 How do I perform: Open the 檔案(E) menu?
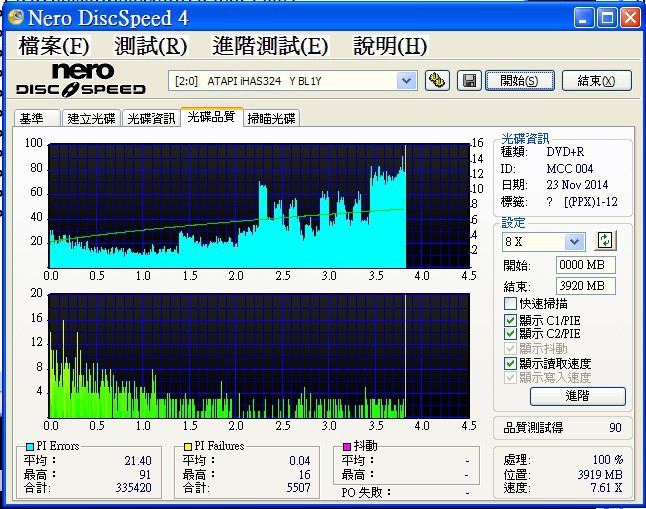[x=54, y=45]
